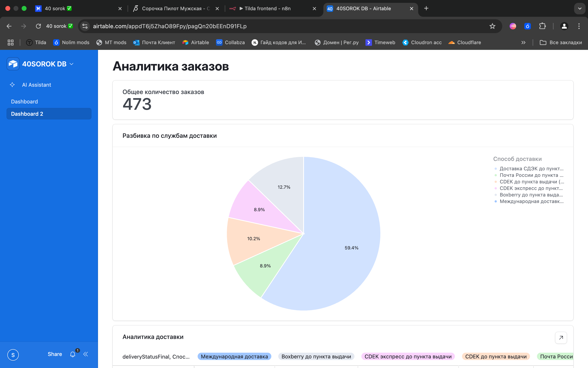Screen dimensions: 588x368
Task: Click legend entry Международная доставк…
Action: [x=529, y=201]
